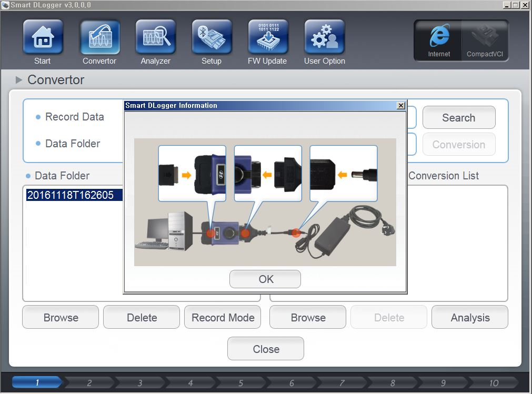This screenshot has height=394, width=532.
Task: Click the Smart DLogger title bar icon
Action: [5, 5]
